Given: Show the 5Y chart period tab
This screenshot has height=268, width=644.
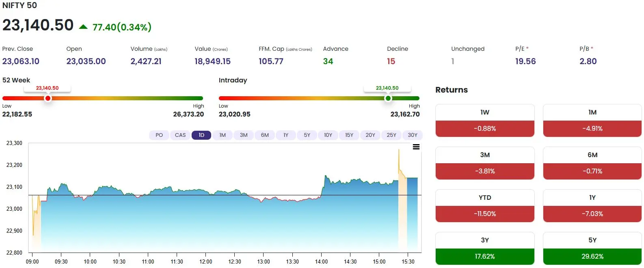Looking at the screenshot, I should click(307, 135).
